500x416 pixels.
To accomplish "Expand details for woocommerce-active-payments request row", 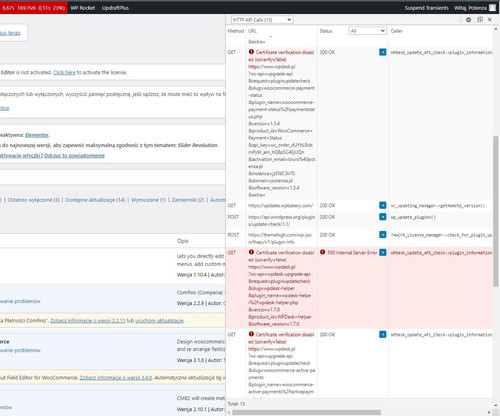I will pyautogui.click(x=383, y=334).
